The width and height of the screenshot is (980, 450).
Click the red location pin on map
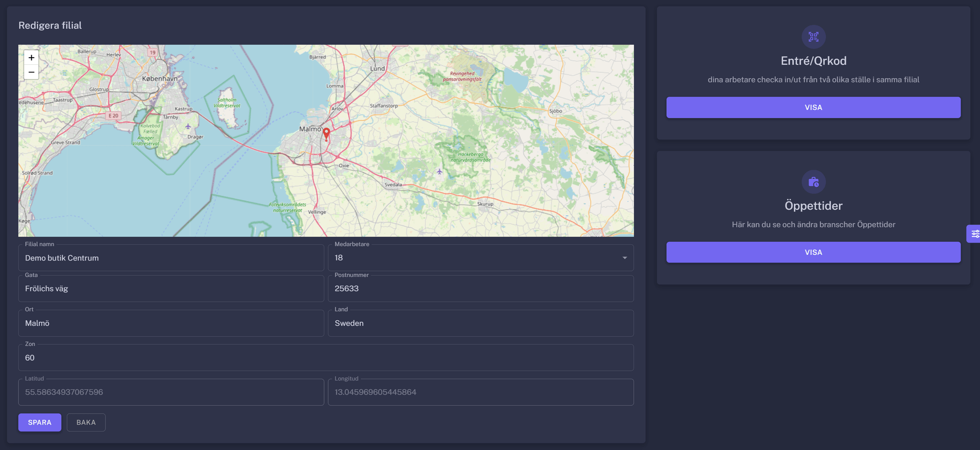coord(326,134)
